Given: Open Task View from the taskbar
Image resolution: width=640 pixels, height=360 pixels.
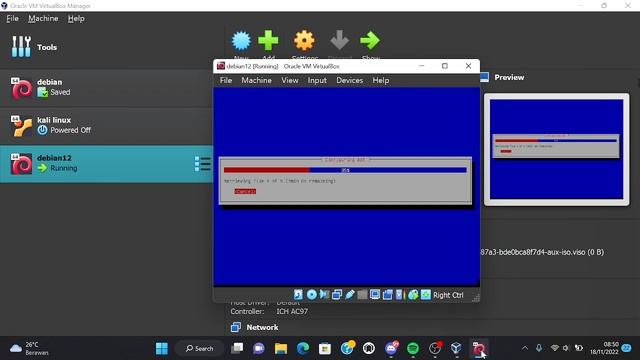Looking at the screenshot, I should [237, 348].
